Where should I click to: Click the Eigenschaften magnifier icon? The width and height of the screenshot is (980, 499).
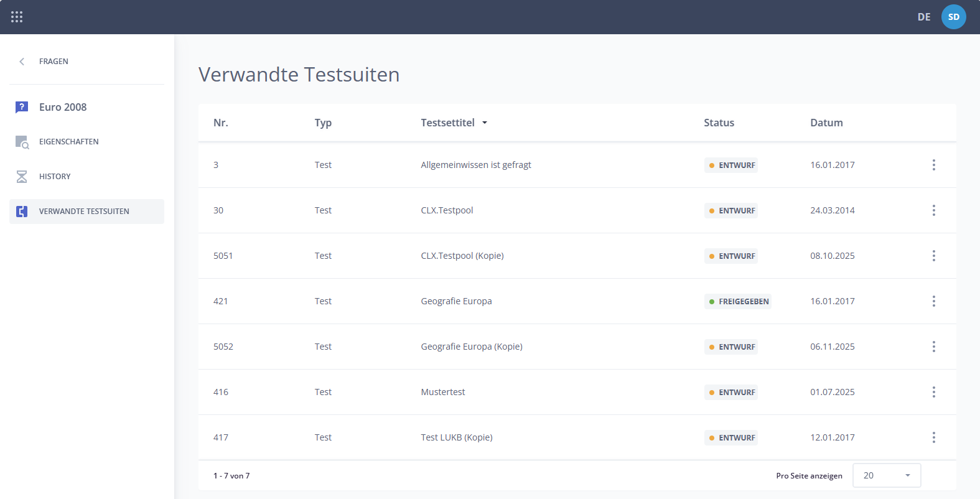tap(22, 142)
